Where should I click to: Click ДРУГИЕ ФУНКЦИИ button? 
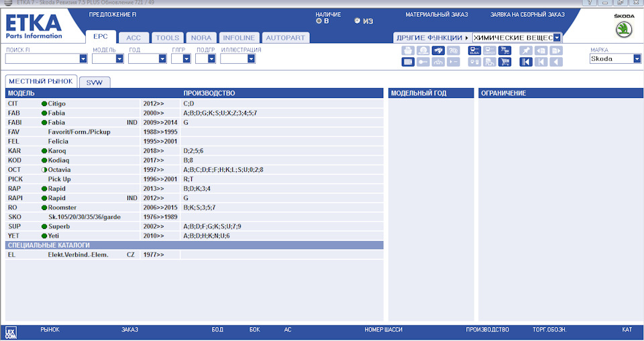[433, 38]
